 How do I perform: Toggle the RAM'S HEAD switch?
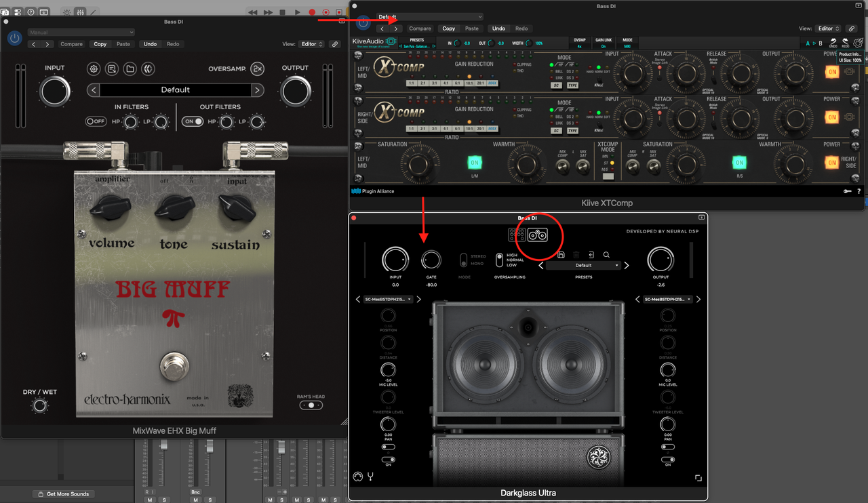tap(311, 405)
